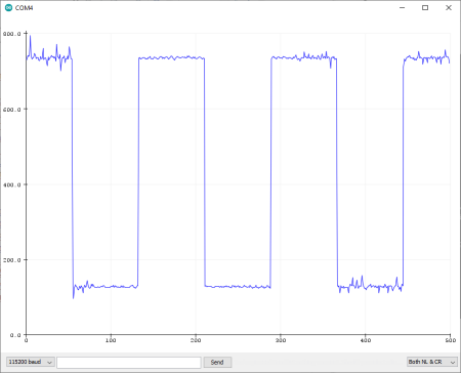461x373 pixels.
Task: Click the 500 X-axis label
Action: [x=450, y=340]
